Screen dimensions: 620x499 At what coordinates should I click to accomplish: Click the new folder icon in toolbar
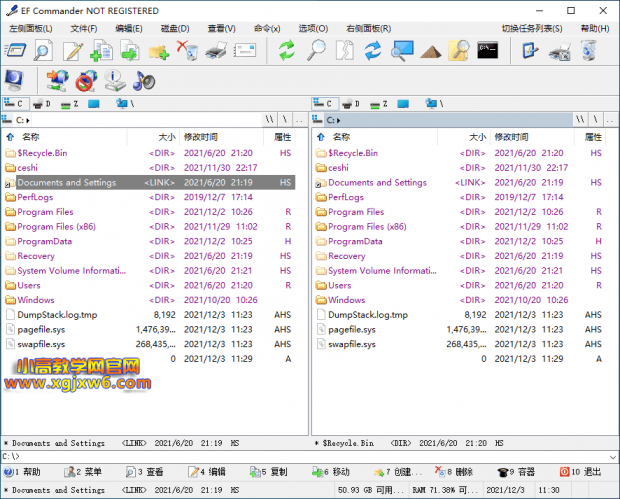coord(158,50)
